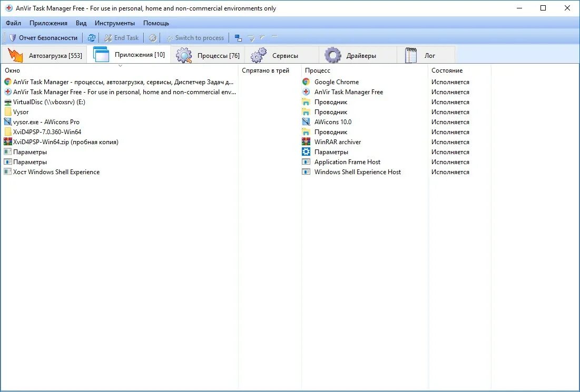Click Исполняется status in the Google Chrome row
Viewport: 580px width, 392px height.
(x=450, y=82)
